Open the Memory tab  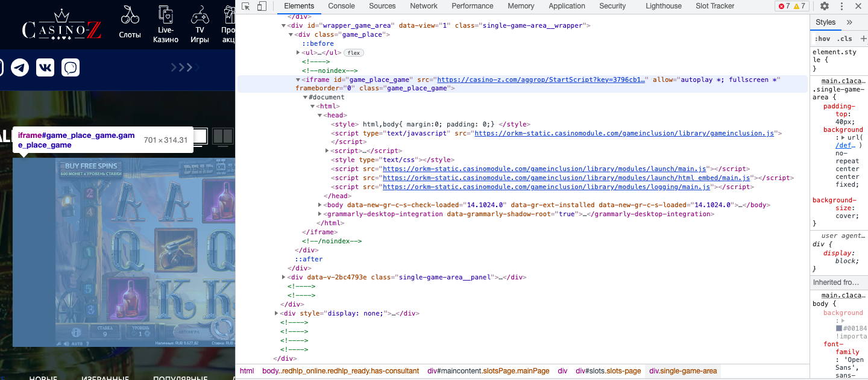click(x=521, y=6)
